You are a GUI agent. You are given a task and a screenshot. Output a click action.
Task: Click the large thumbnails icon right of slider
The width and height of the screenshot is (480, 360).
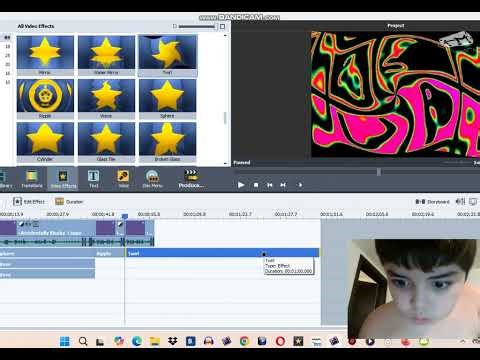click(222, 26)
